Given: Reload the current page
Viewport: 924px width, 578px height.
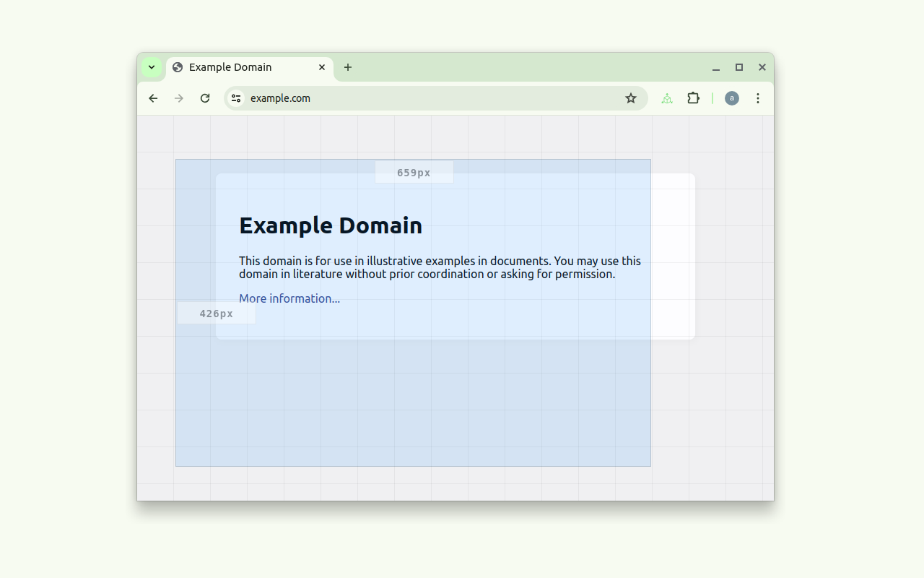Looking at the screenshot, I should click(205, 98).
